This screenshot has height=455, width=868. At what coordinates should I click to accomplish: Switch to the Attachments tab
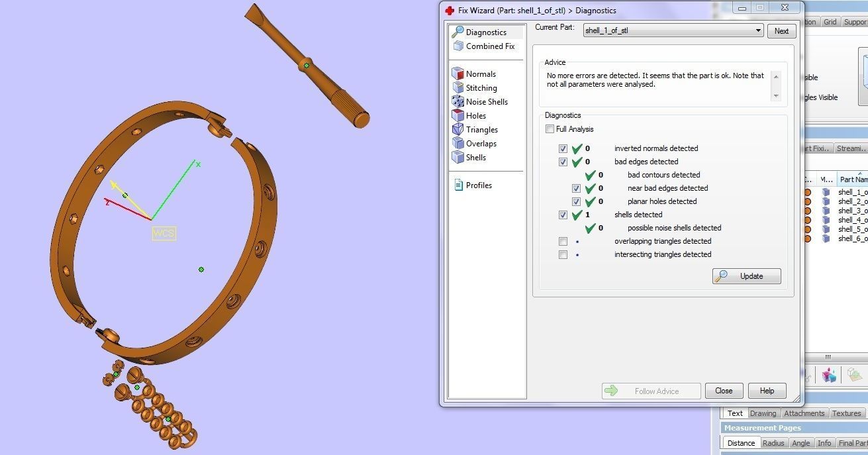[804, 413]
